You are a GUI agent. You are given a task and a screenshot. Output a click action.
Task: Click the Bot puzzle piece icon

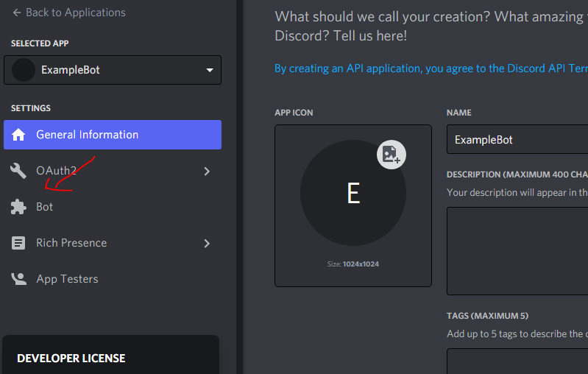[x=18, y=207]
